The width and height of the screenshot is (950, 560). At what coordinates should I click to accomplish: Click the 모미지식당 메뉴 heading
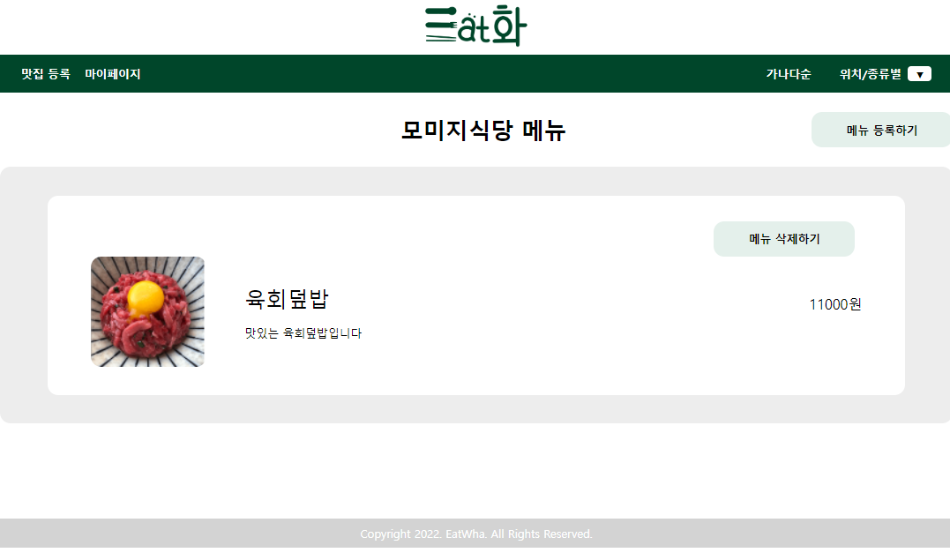point(483,131)
